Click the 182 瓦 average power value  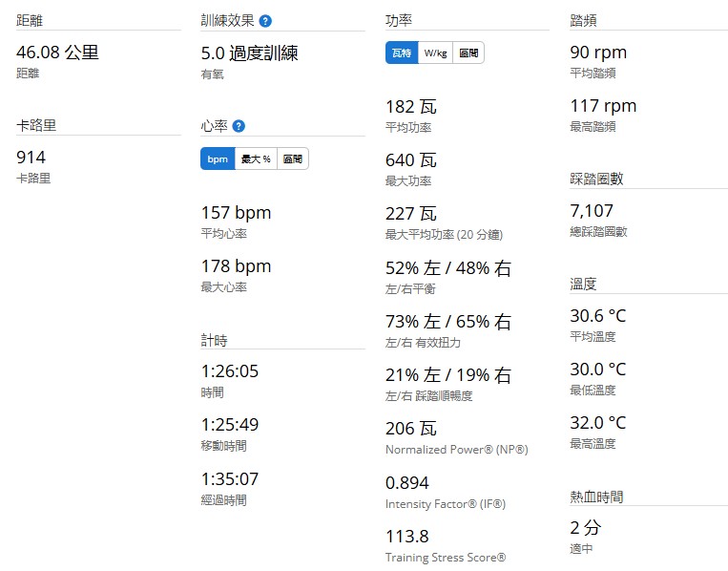410,107
